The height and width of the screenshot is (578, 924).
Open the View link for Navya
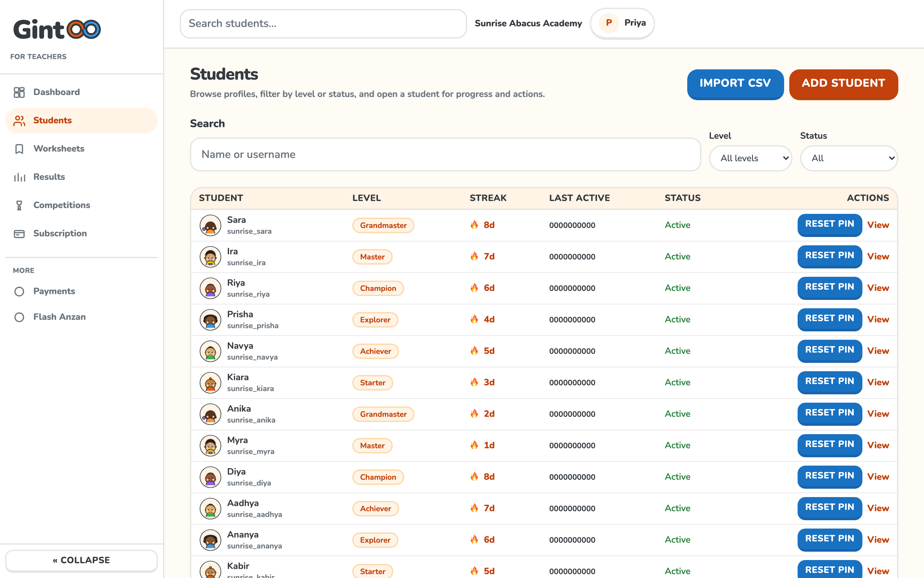click(x=878, y=351)
